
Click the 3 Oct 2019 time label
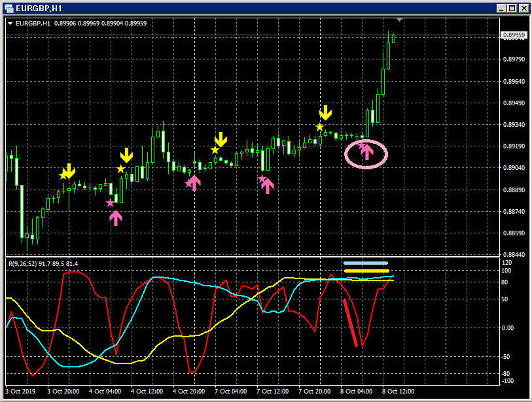point(20,391)
